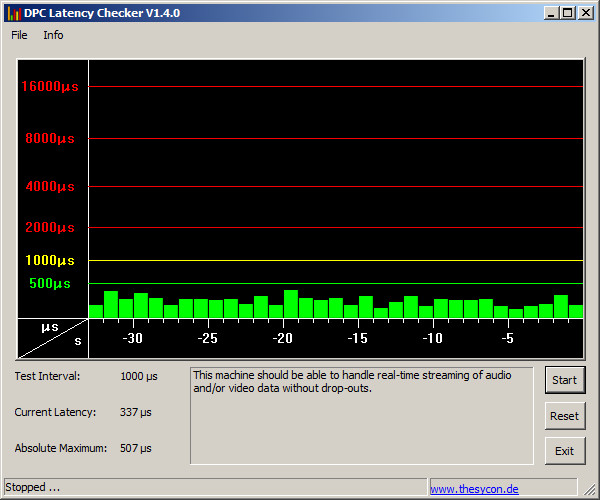Click the 8000µs axis label
The image size is (600, 500).
pos(50,138)
